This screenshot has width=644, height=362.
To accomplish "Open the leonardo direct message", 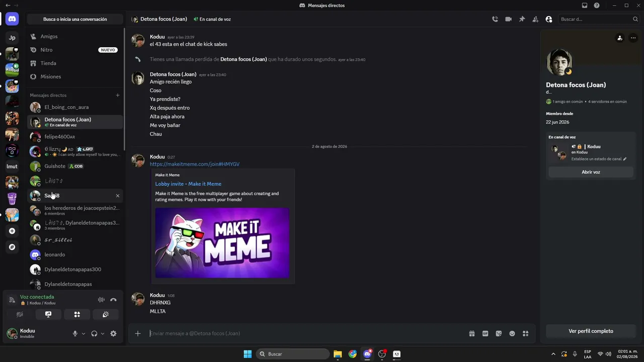I will pyautogui.click(x=75, y=254).
